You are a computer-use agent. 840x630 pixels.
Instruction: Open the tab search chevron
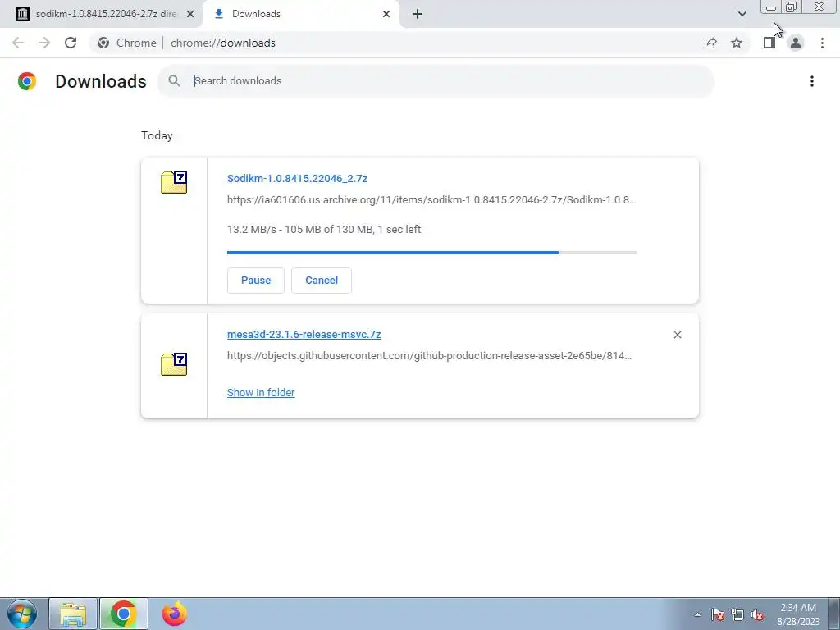pyautogui.click(x=742, y=14)
